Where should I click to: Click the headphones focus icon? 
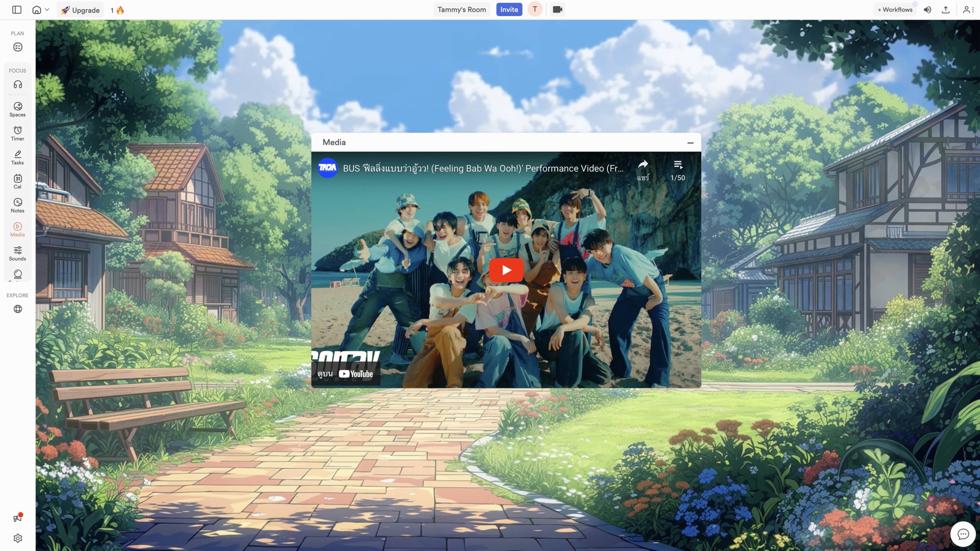[x=18, y=85]
